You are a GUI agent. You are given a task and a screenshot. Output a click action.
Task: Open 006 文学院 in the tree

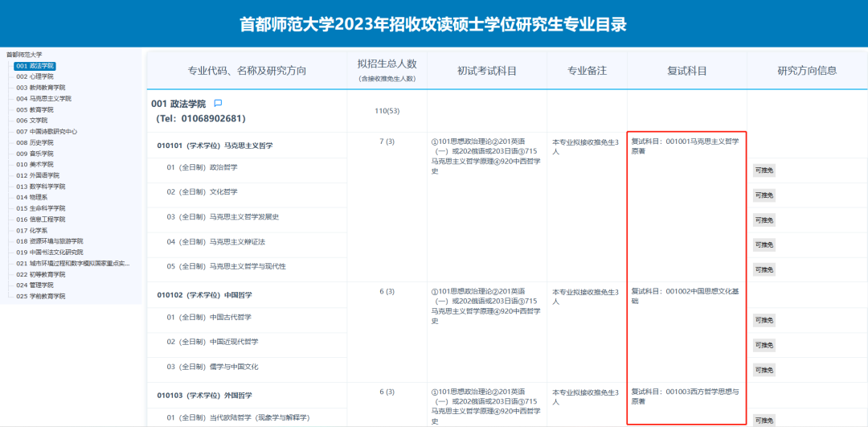[x=31, y=120]
